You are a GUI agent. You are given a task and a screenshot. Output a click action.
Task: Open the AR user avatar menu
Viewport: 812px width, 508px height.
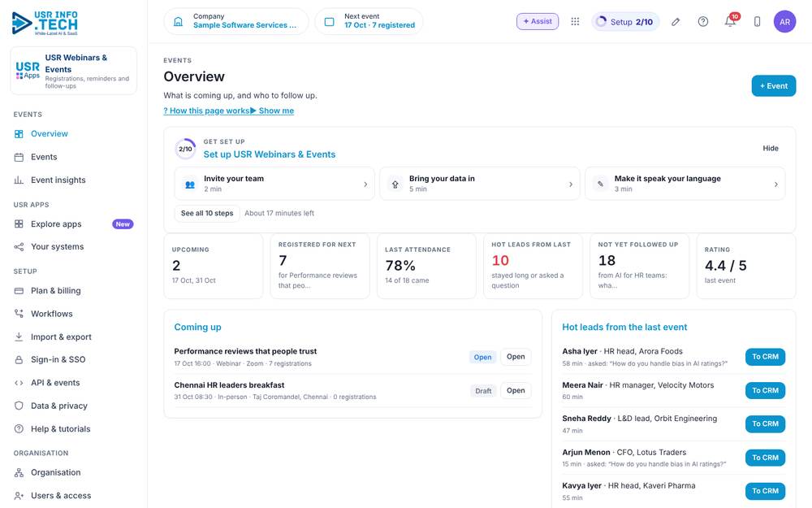coord(784,22)
